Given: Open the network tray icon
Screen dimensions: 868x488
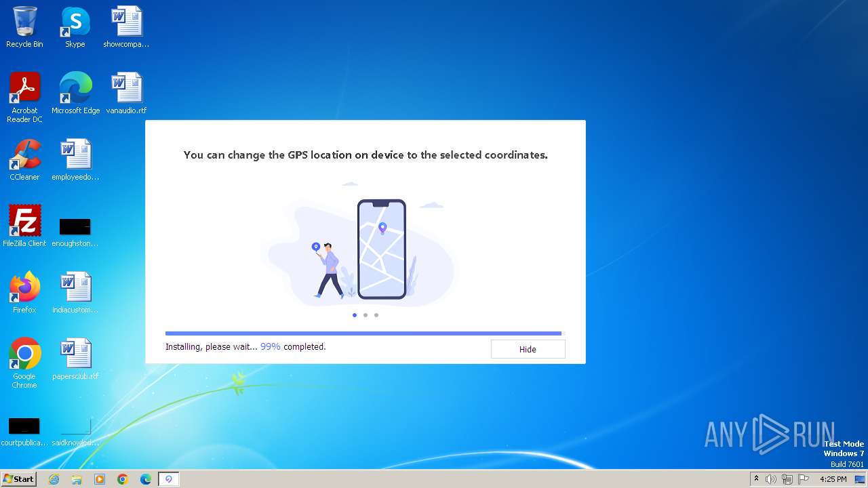Looking at the screenshot, I should (x=787, y=479).
